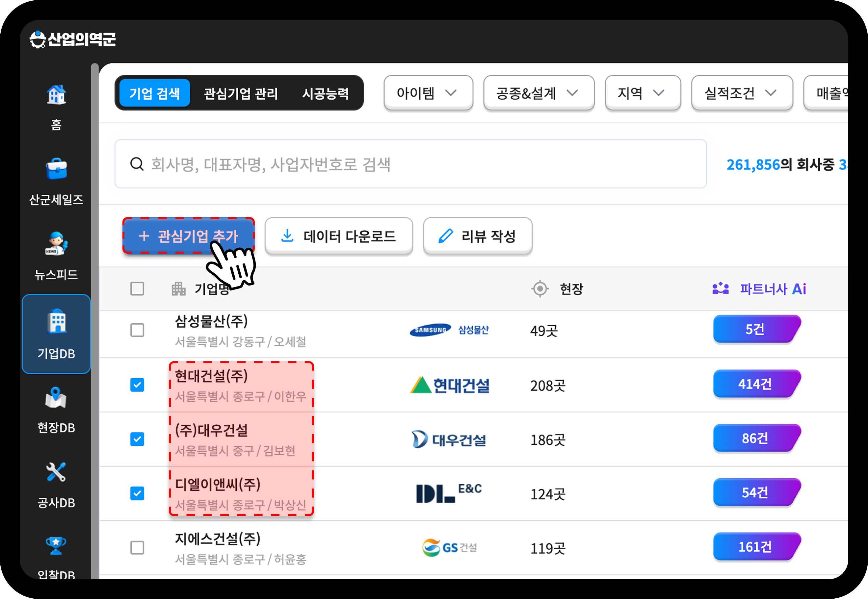Open 161건 partner badge for 지에스건설
Viewport: 868px width, 599px height.
pos(757,547)
